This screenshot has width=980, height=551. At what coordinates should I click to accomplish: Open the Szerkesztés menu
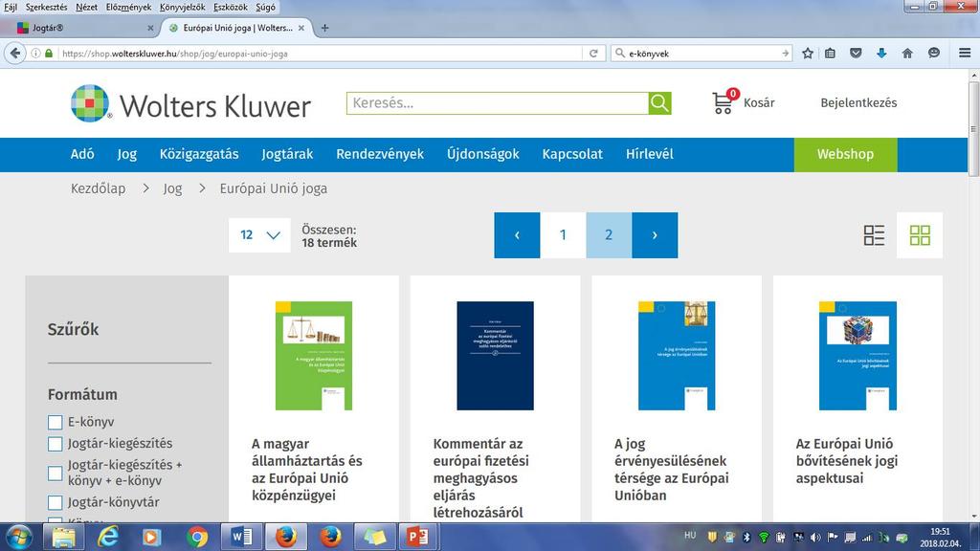click(x=46, y=7)
